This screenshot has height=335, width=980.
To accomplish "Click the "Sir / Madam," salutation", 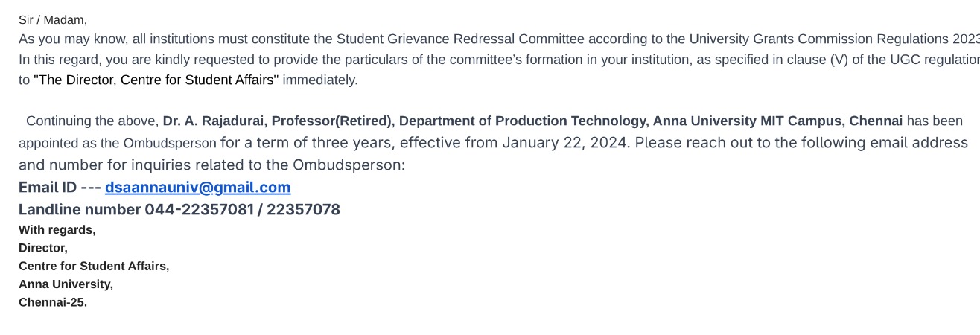I will (x=53, y=20).
